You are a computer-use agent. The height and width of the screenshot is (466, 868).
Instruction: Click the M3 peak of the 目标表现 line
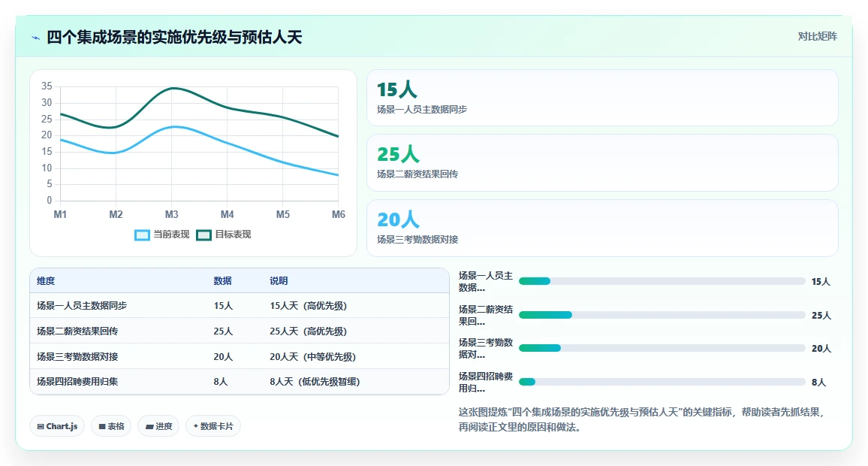(173, 88)
